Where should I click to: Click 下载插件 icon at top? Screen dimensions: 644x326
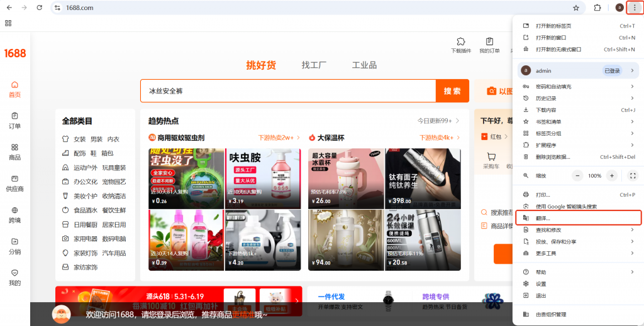pos(461,45)
